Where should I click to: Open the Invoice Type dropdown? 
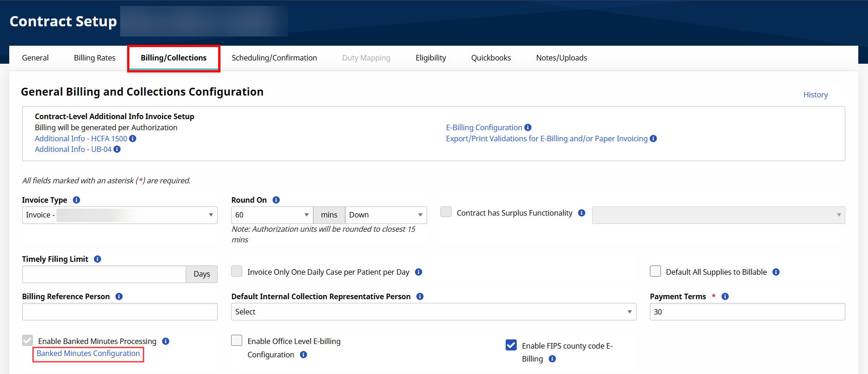120,215
